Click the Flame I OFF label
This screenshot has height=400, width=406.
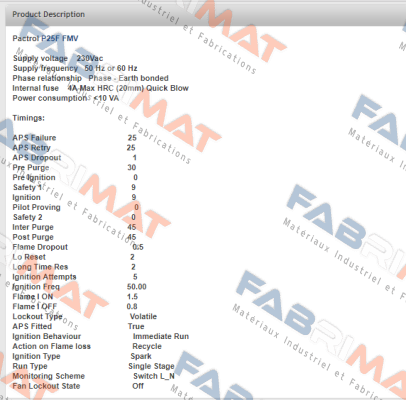pyautogui.click(x=35, y=307)
